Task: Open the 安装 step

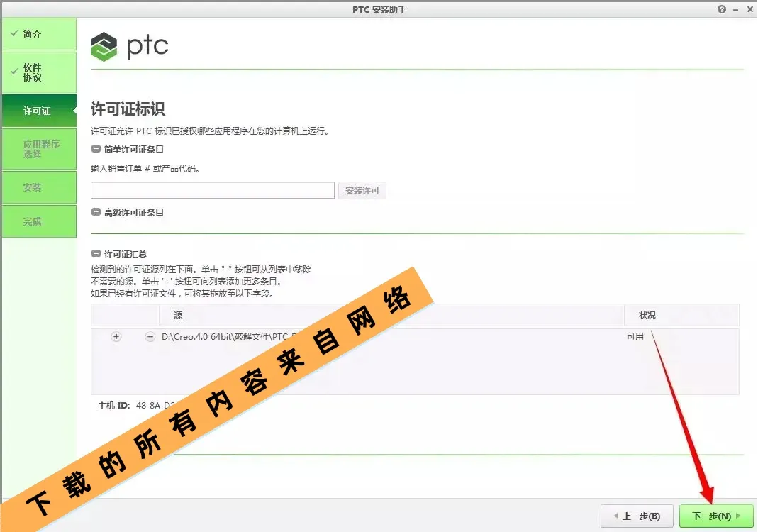Action: [39, 187]
